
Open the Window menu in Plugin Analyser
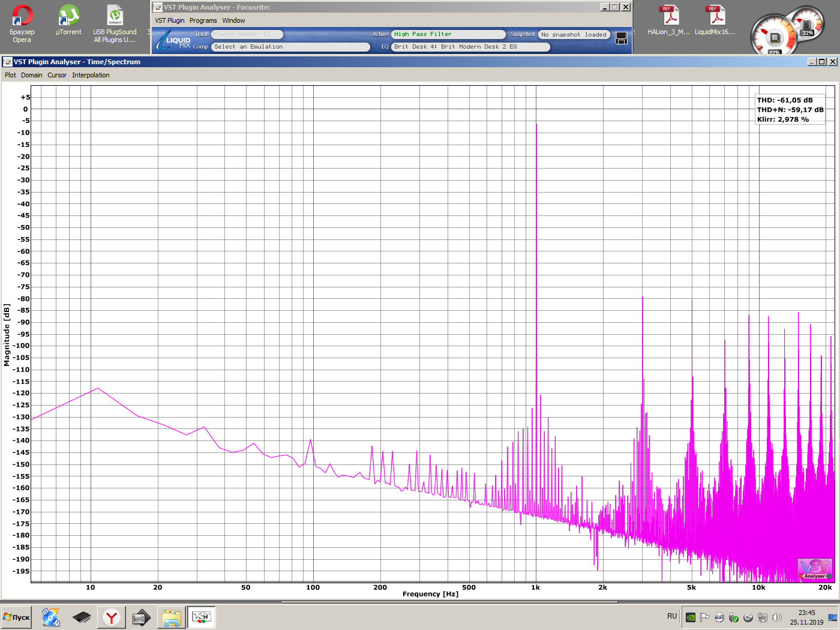233,20
